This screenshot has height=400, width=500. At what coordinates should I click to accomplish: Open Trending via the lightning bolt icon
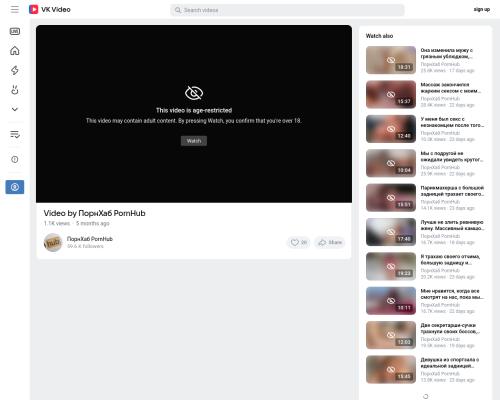(15, 70)
